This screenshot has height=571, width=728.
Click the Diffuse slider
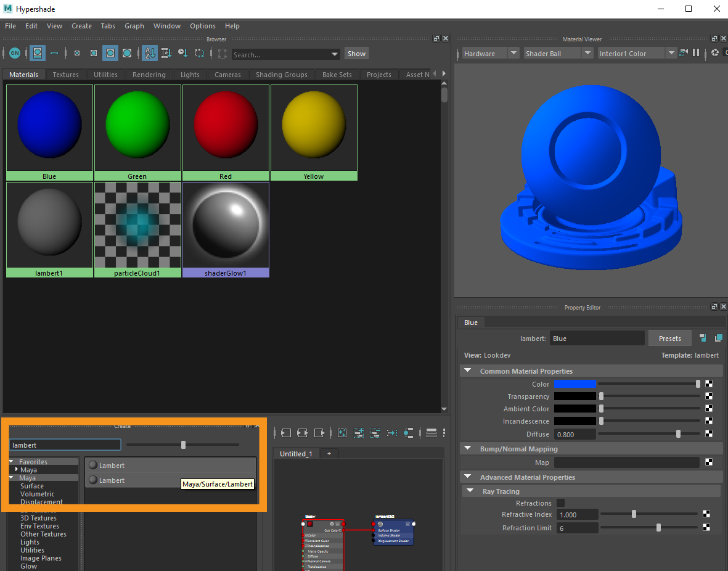coord(648,434)
